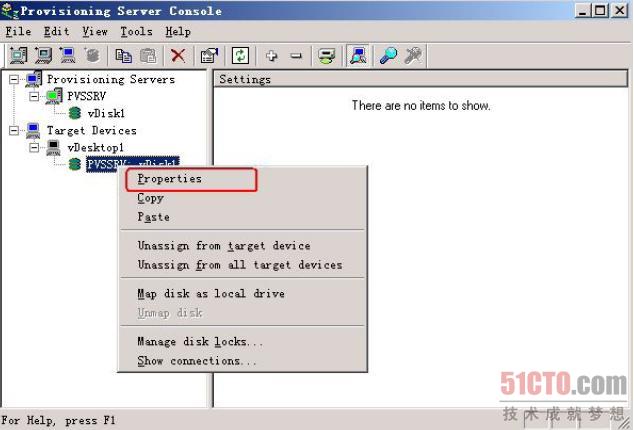Select the PVSSRV server label
This screenshot has width=634, height=430.
tap(87, 96)
